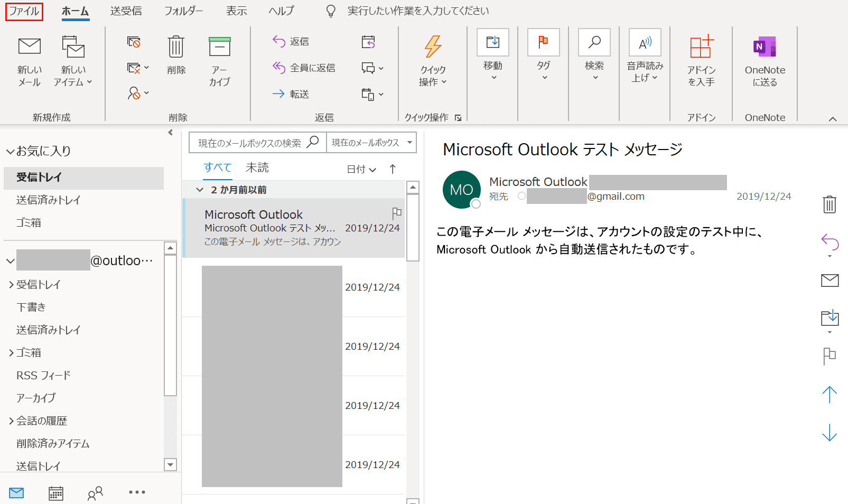Filter the list to Unread messages
Screen dimensions: 848x504
(257, 167)
